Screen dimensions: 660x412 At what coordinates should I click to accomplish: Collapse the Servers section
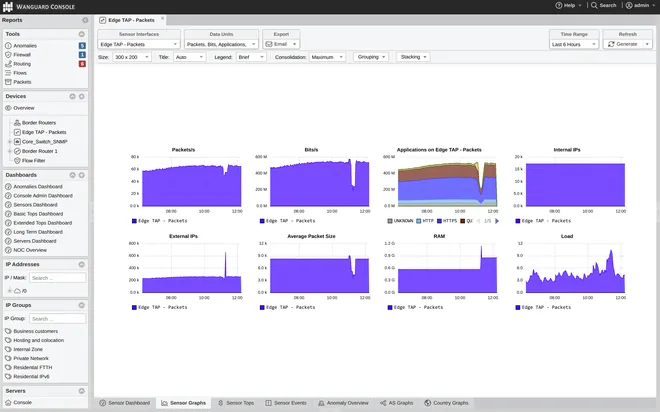(82, 391)
